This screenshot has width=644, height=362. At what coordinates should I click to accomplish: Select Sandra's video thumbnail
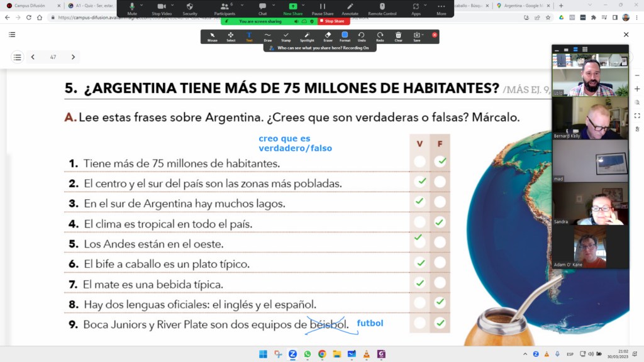[590, 204]
